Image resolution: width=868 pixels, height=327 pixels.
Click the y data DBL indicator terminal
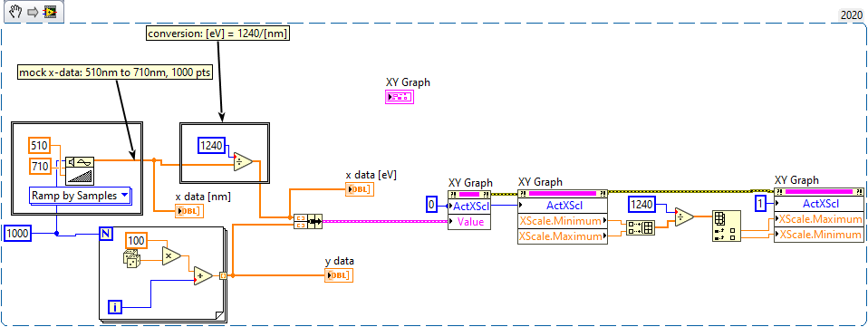339,275
